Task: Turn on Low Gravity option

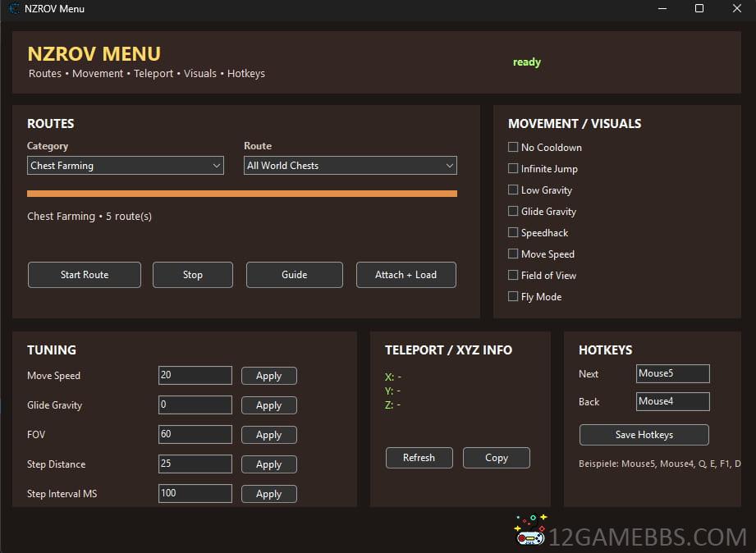Action: pyautogui.click(x=513, y=190)
